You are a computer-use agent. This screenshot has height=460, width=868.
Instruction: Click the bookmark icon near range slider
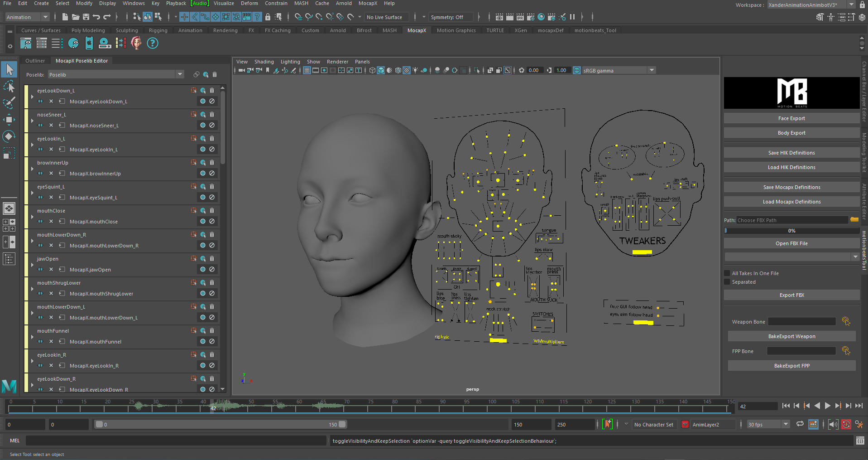pyautogui.click(x=608, y=424)
